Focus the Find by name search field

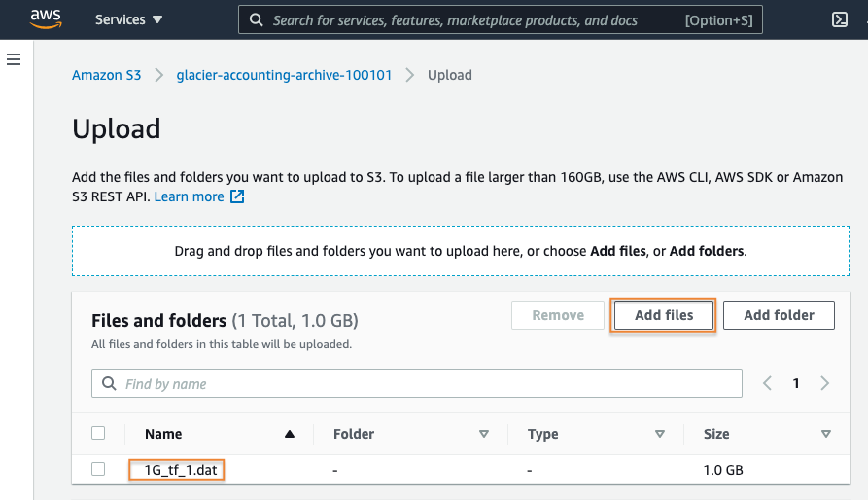417,383
